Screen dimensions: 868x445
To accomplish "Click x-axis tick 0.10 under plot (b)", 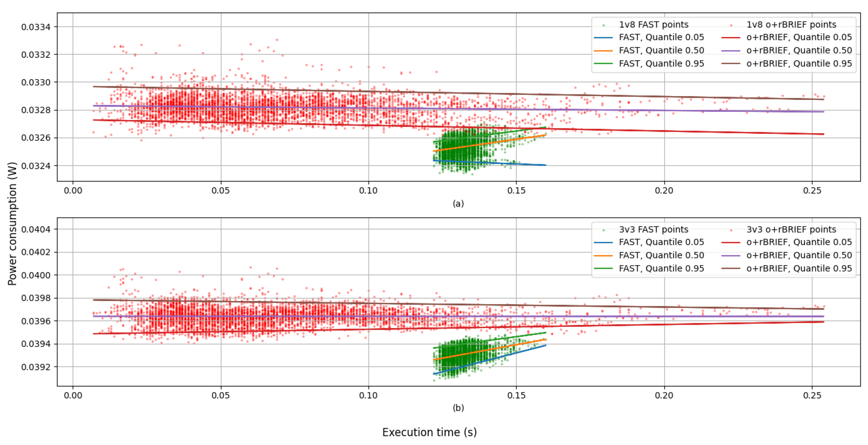I will tap(369, 395).
